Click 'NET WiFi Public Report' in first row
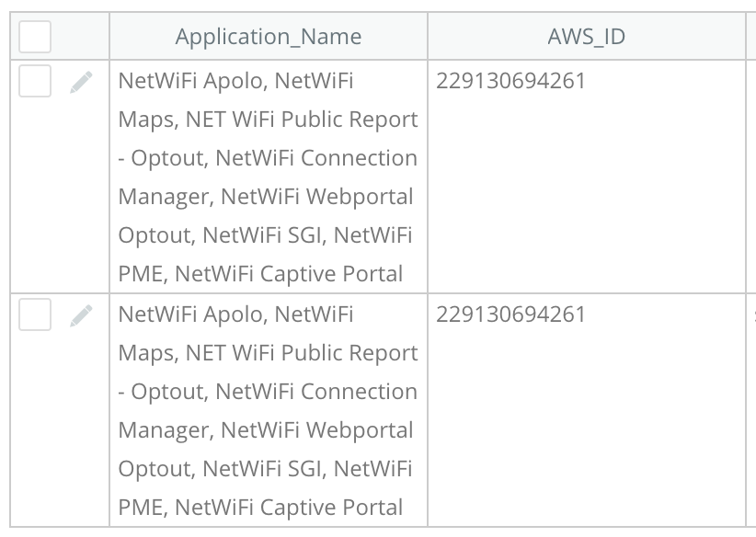 click(x=302, y=120)
